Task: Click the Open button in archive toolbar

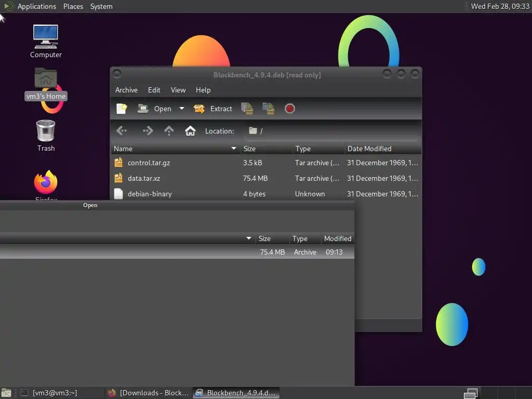Action: tap(154, 109)
